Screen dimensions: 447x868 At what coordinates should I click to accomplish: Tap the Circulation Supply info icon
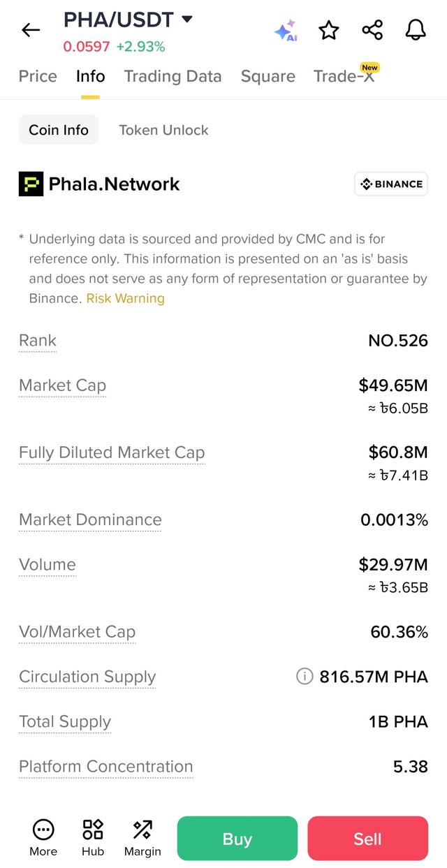tap(305, 676)
